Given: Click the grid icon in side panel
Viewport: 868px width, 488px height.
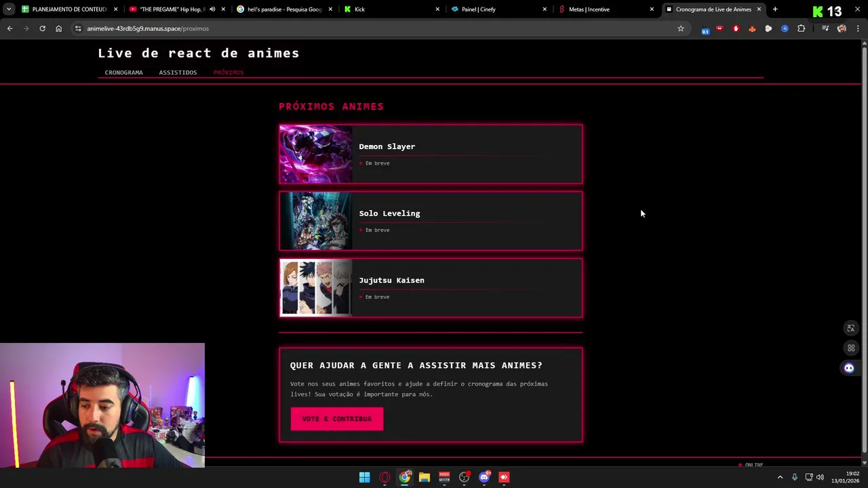Looking at the screenshot, I should [851, 348].
